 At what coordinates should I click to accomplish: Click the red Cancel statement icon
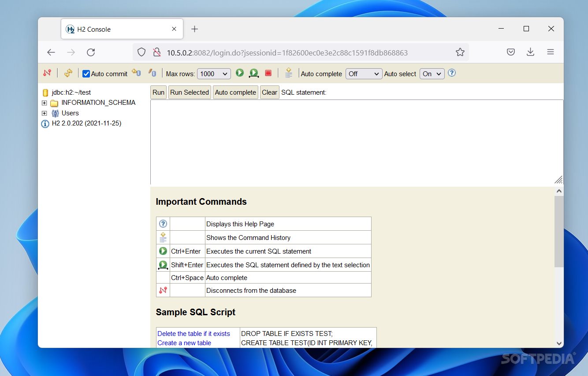coord(268,73)
